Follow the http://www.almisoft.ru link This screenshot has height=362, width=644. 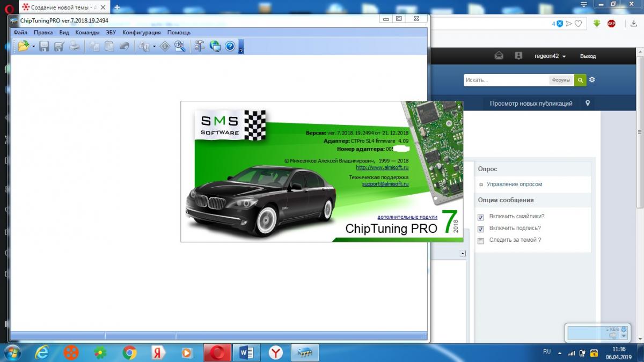point(382,167)
